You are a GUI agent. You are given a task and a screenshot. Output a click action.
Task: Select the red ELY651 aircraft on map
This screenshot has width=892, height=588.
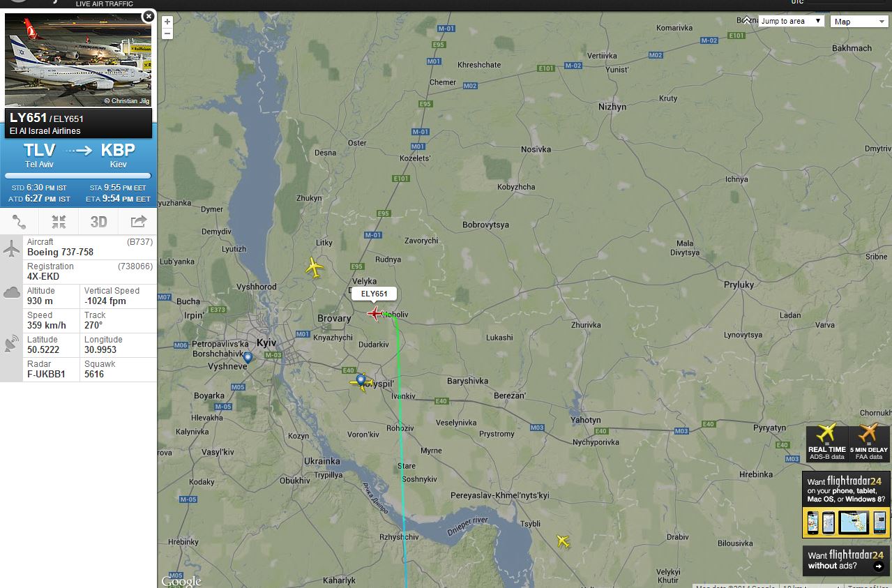pyautogui.click(x=376, y=314)
